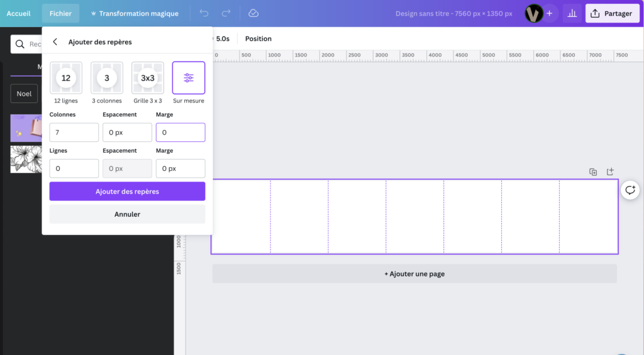Click the + Ajouter une page bar
This screenshot has width=644, height=355.
pos(414,274)
